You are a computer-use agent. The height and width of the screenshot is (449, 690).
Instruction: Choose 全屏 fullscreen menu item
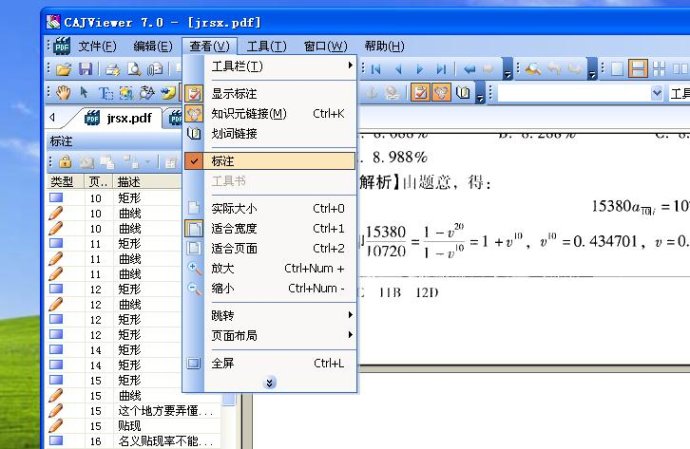pos(269,363)
